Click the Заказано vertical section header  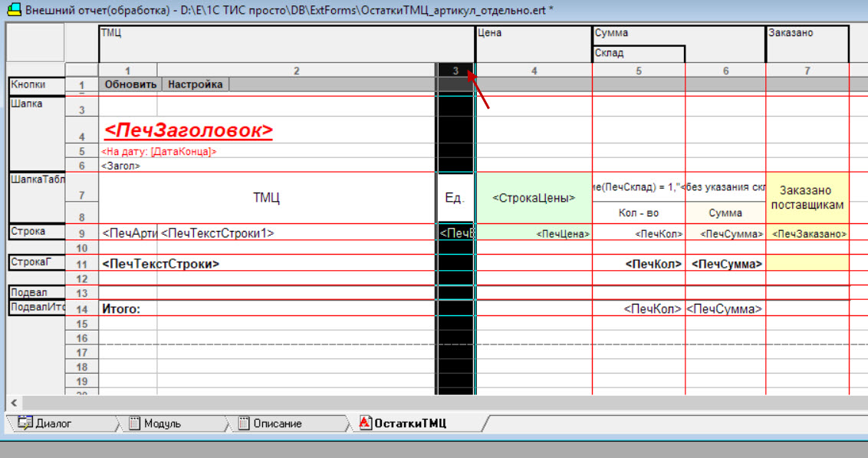(807, 44)
